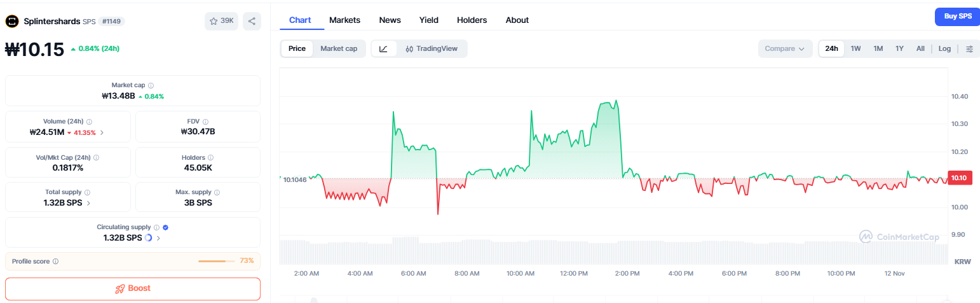Select the line chart icon

point(384,48)
